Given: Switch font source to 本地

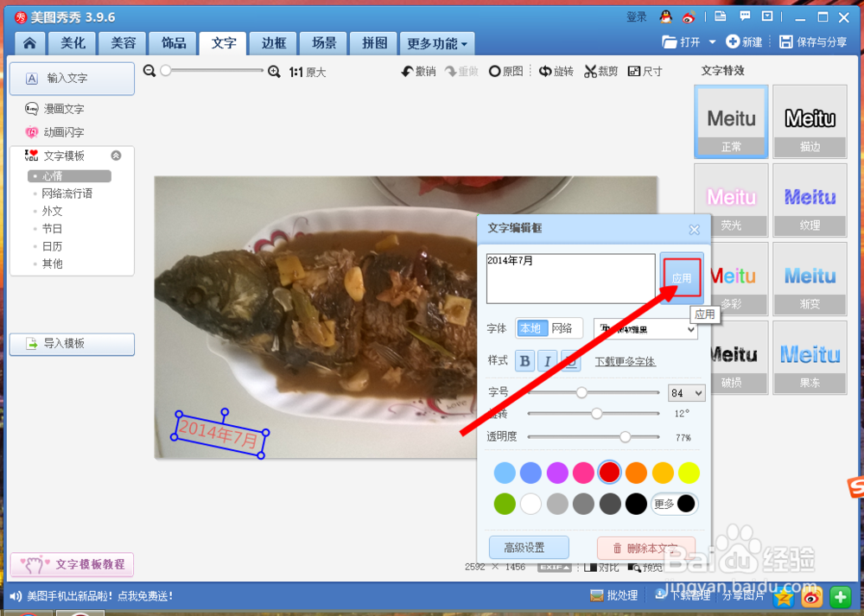Looking at the screenshot, I should (531, 328).
